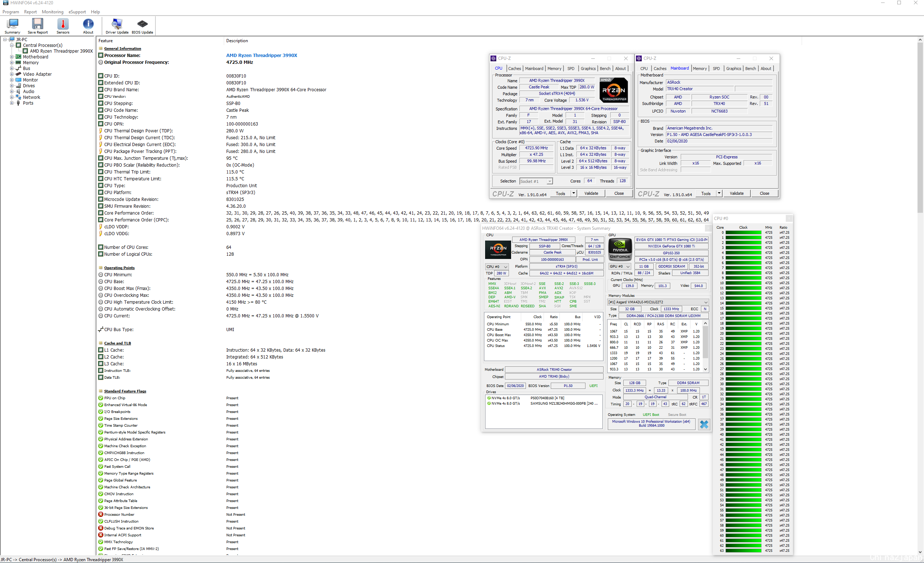This screenshot has height=563, width=924.
Task: Select the AMD Ryzen Threadripper 3990X tree item
Action: pos(61,51)
